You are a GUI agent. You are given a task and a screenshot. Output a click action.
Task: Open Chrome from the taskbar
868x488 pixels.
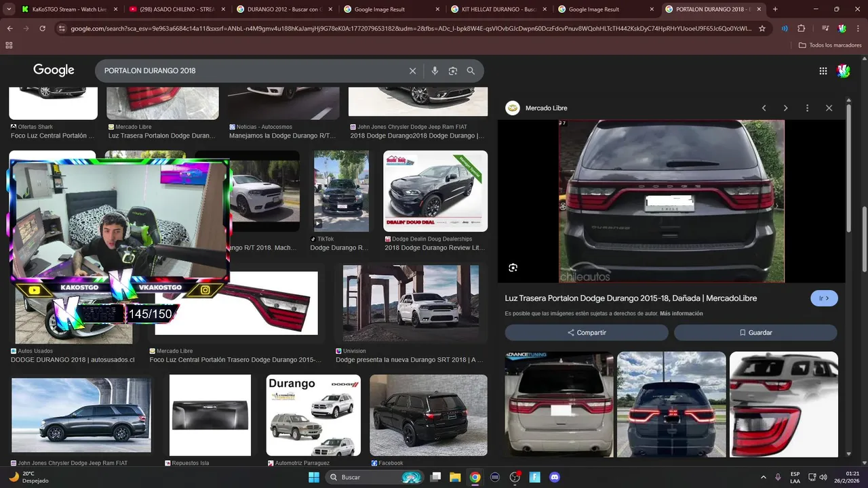(475, 477)
